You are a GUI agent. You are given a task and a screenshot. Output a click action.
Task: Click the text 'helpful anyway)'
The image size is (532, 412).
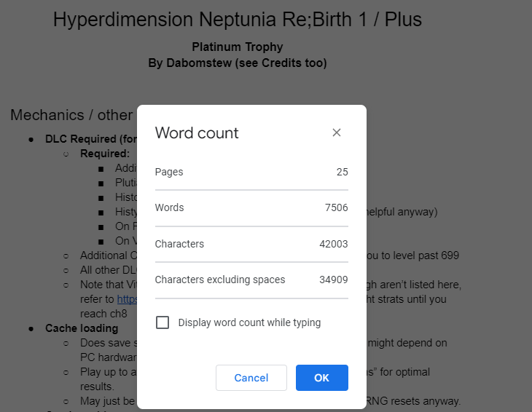pos(402,212)
